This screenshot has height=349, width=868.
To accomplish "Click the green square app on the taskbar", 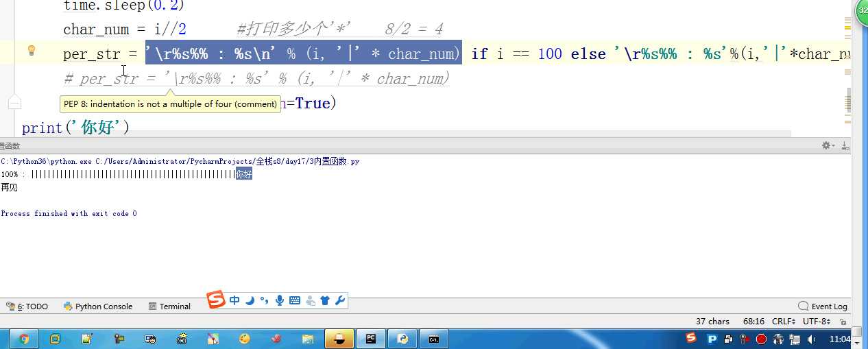I will [x=56, y=339].
